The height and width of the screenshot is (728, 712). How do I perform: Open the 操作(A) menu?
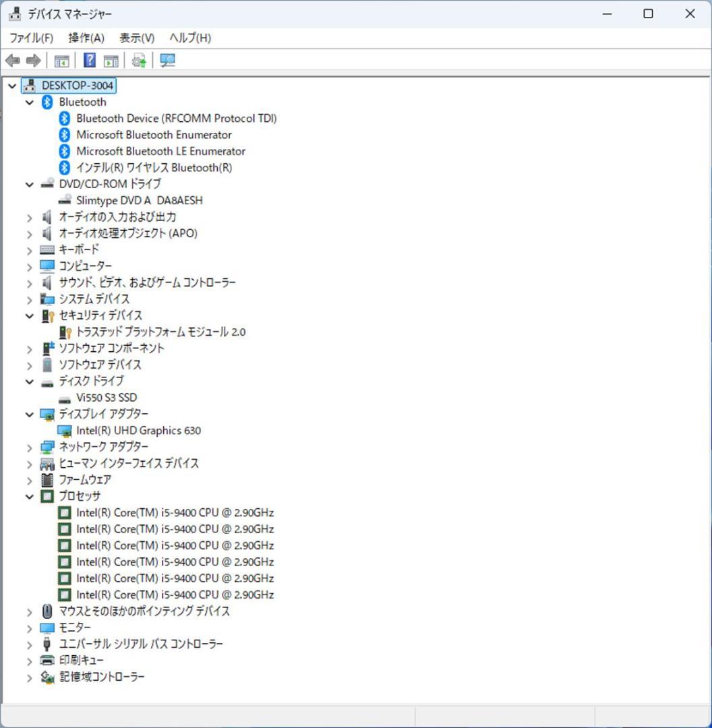86,38
